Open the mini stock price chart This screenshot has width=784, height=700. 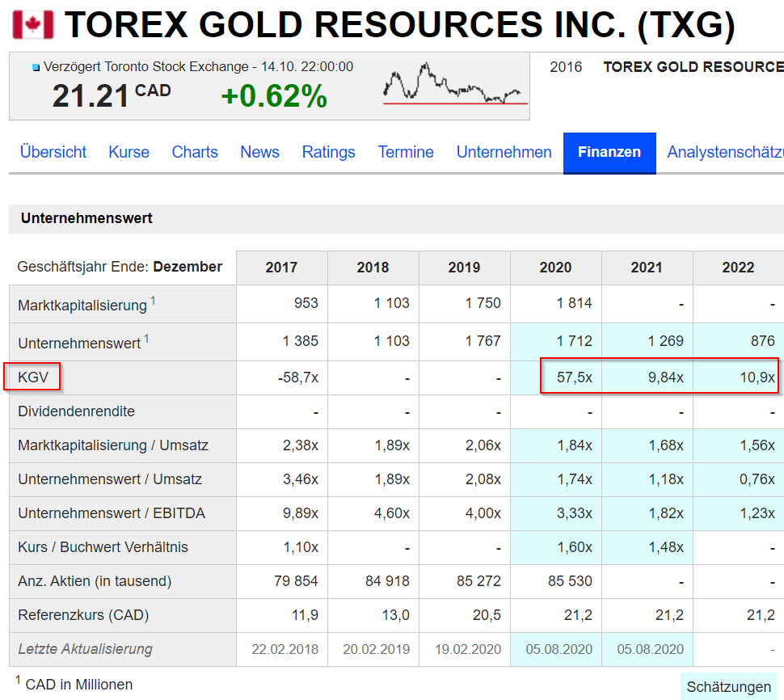[455, 83]
